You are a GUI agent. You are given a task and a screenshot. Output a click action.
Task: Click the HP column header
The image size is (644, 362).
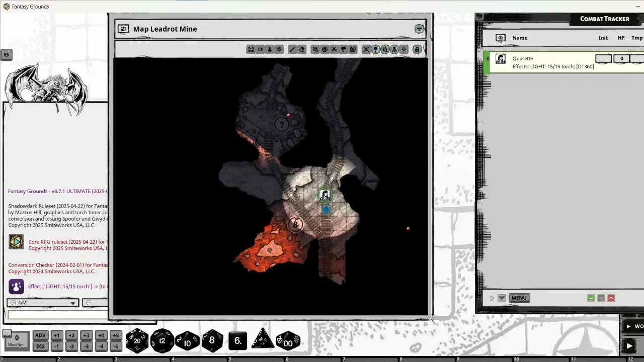pyautogui.click(x=621, y=38)
